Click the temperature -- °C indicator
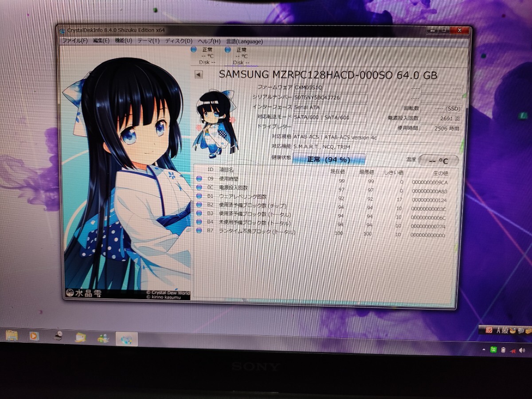This screenshot has height=399, width=532. (438, 160)
